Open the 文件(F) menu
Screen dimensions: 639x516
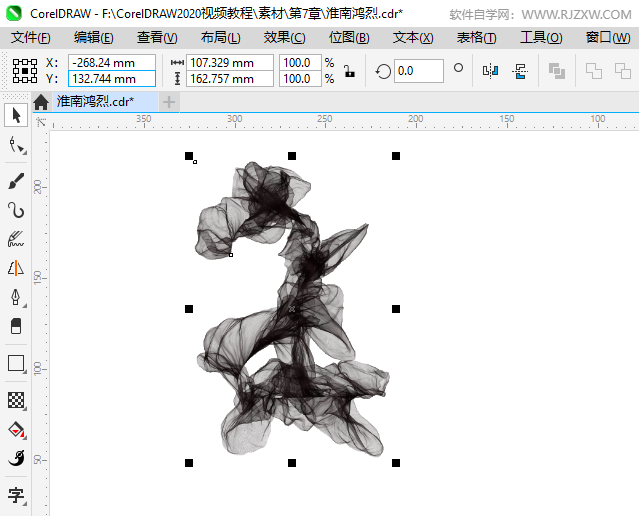pyautogui.click(x=31, y=38)
